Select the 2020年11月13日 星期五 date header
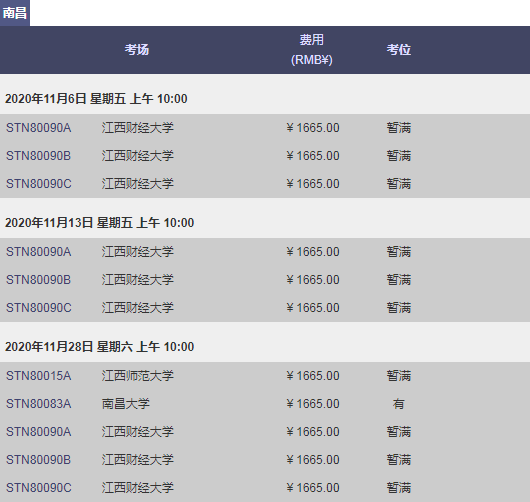The height and width of the screenshot is (502, 530). pos(100,223)
